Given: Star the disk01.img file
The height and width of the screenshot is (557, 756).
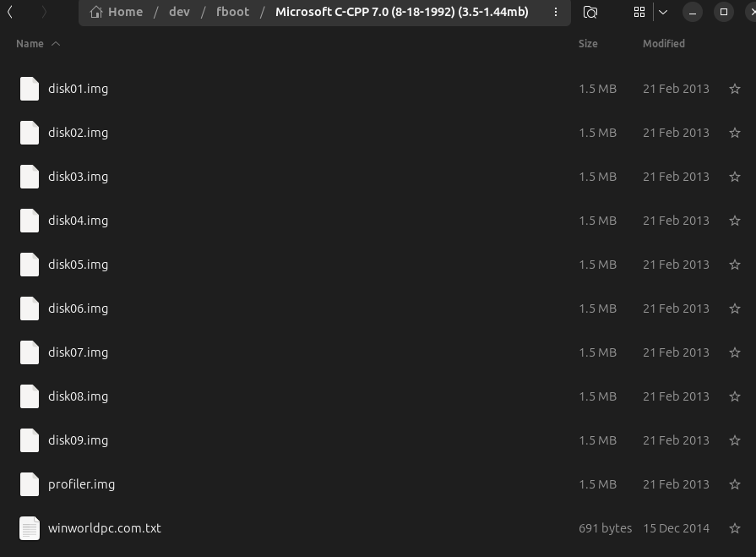Looking at the screenshot, I should [x=734, y=89].
